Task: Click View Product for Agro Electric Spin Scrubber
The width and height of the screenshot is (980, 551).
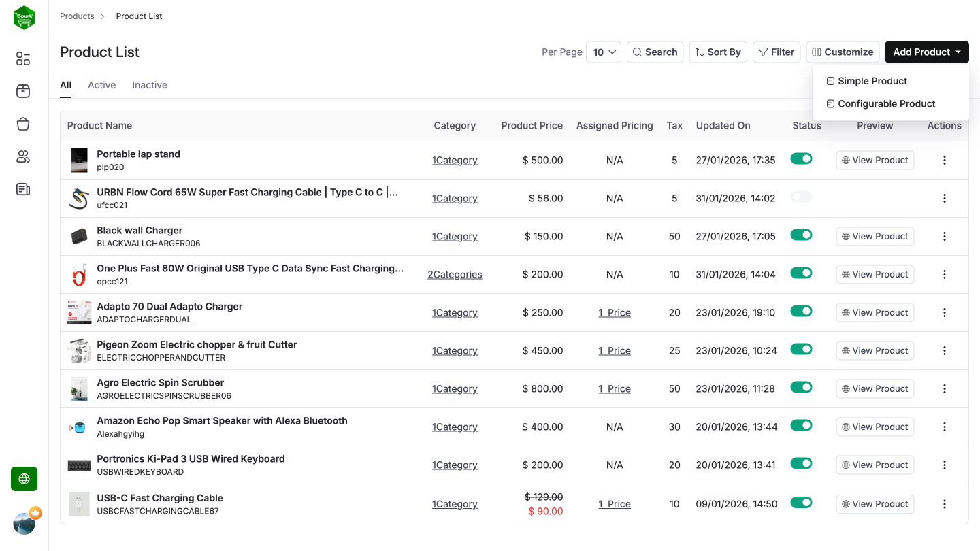Action: (875, 388)
